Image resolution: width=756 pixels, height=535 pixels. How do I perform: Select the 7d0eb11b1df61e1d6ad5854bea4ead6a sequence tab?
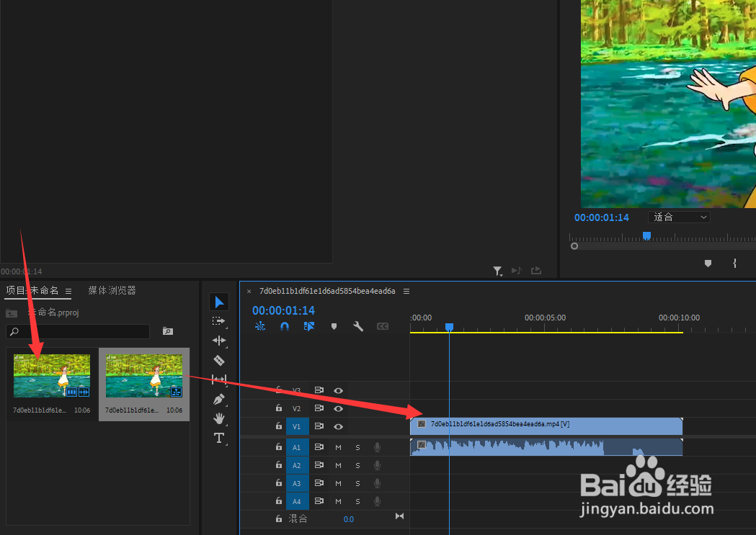[327, 291]
